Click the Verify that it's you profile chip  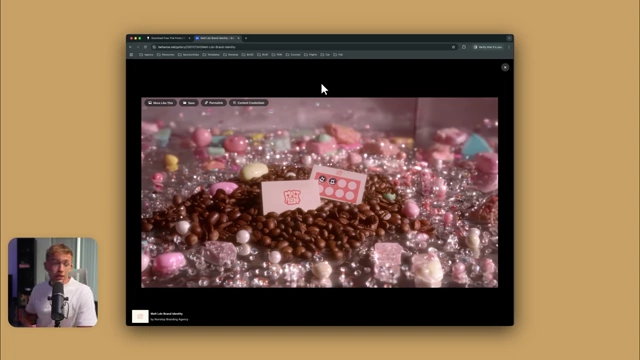(488, 47)
